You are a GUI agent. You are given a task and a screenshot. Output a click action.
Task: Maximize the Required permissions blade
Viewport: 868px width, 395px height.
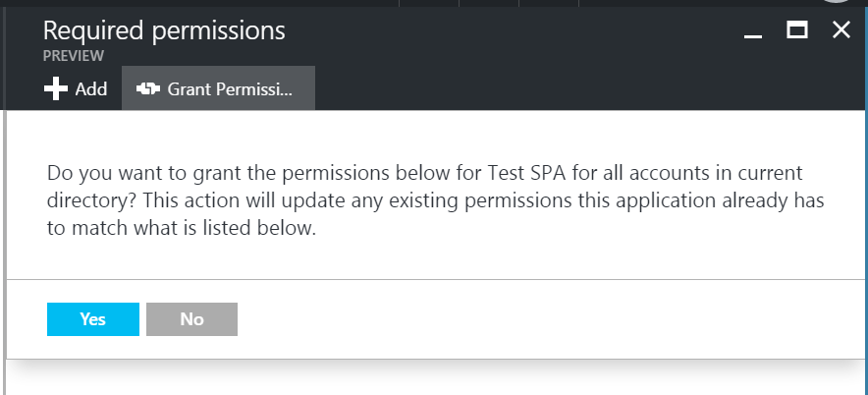click(796, 29)
